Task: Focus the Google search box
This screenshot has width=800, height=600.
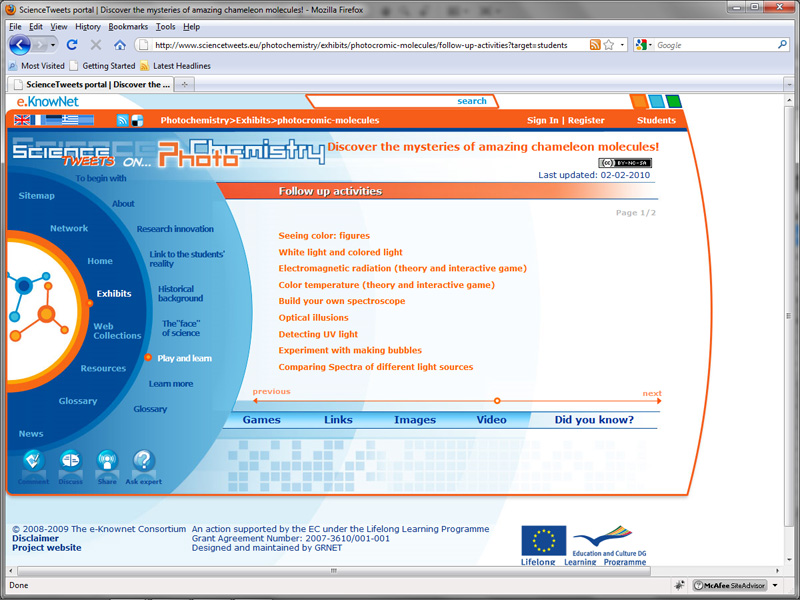Action: click(x=715, y=45)
